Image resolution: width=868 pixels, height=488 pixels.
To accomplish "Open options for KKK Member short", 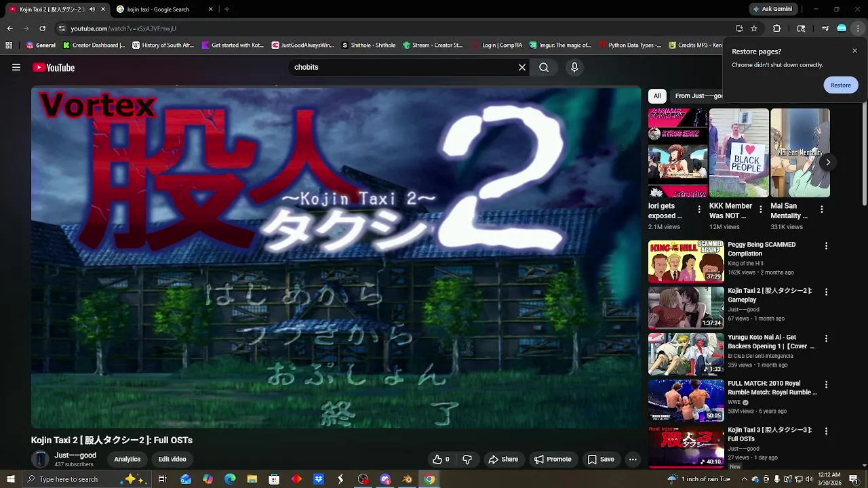I will coord(760,209).
